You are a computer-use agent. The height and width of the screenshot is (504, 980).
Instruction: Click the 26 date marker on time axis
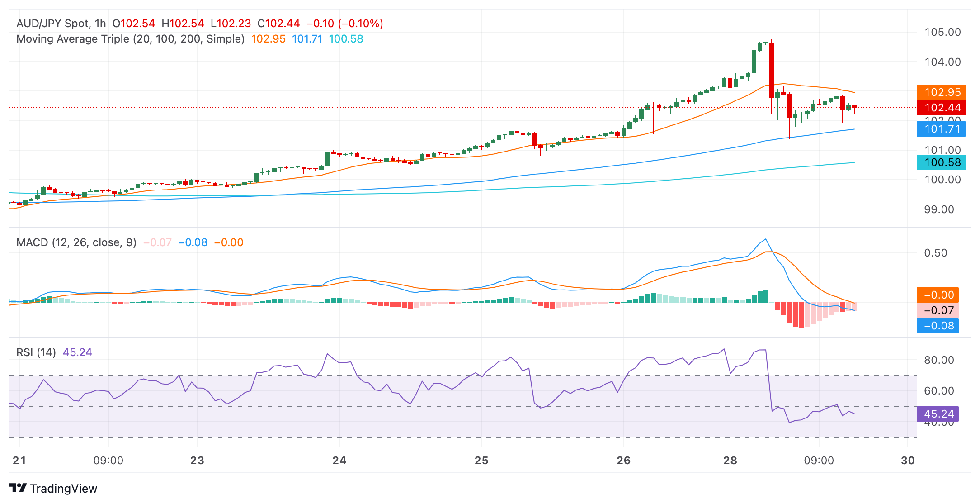[x=623, y=461]
